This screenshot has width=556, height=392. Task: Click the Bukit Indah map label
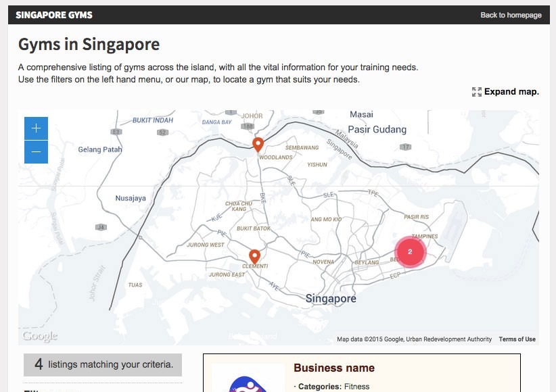(153, 120)
